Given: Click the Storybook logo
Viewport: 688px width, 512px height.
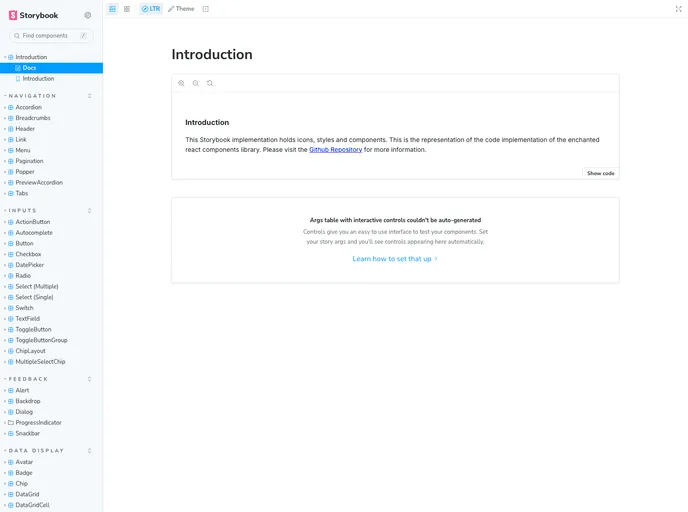Looking at the screenshot, I should [33, 15].
